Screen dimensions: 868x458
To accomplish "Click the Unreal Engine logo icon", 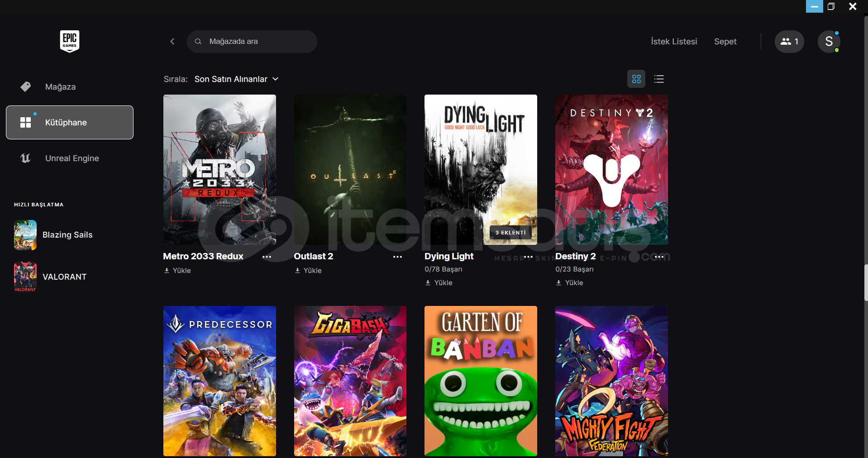I will tap(25, 158).
